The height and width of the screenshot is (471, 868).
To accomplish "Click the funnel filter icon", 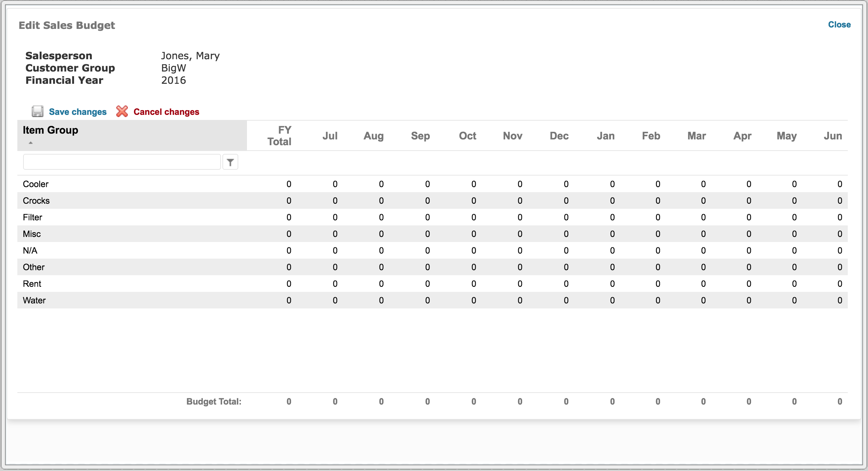I will [x=230, y=162].
